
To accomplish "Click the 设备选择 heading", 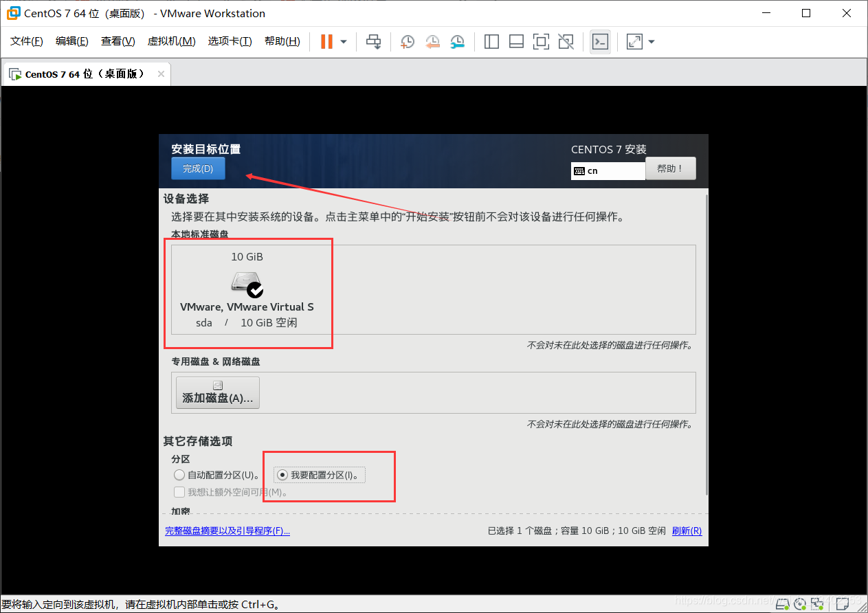I will pos(186,199).
